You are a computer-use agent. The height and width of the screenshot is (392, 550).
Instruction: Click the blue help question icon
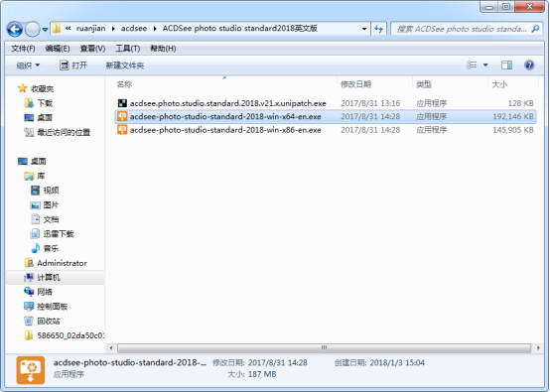(x=529, y=65)
